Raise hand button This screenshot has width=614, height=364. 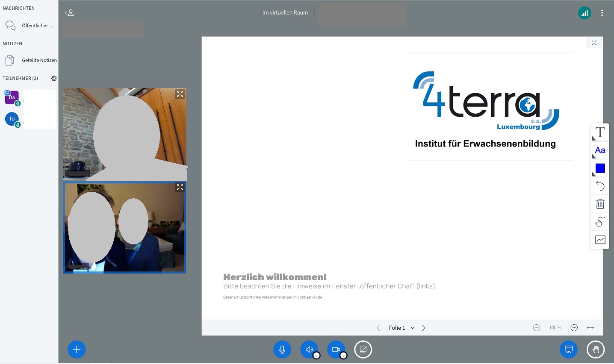[x=596, y=349]
